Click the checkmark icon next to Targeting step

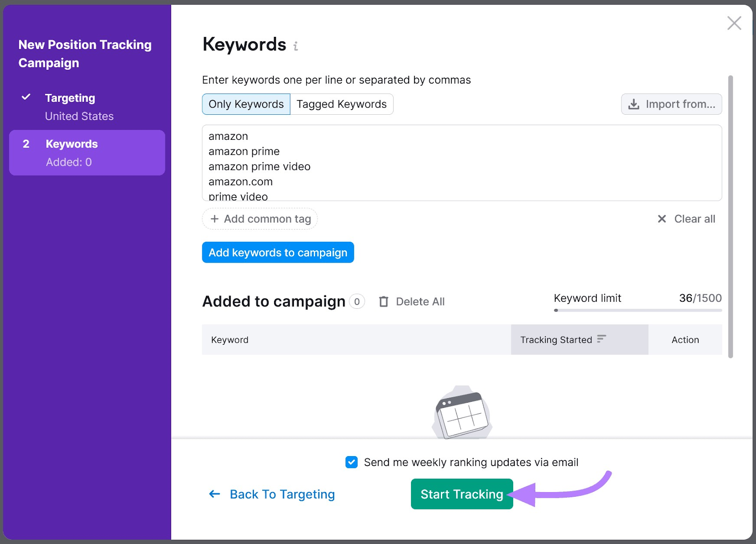[25, 97]
